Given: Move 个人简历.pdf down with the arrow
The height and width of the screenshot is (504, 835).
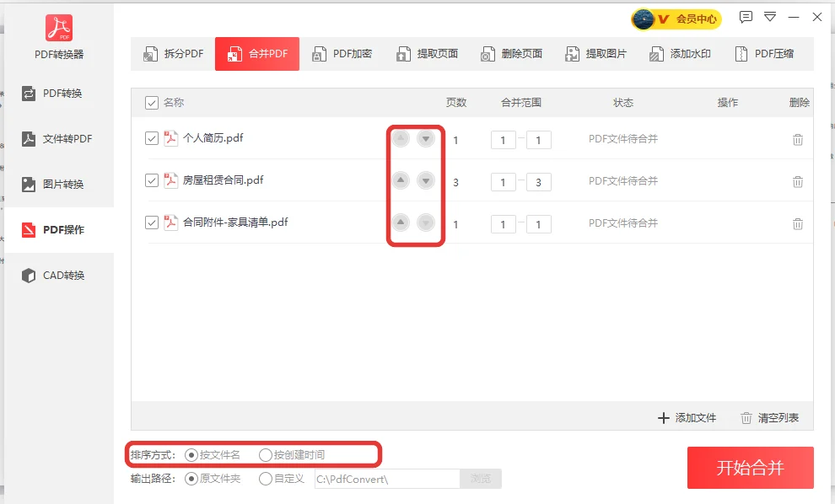Looking at the screenshot, I should click(425, 139).
